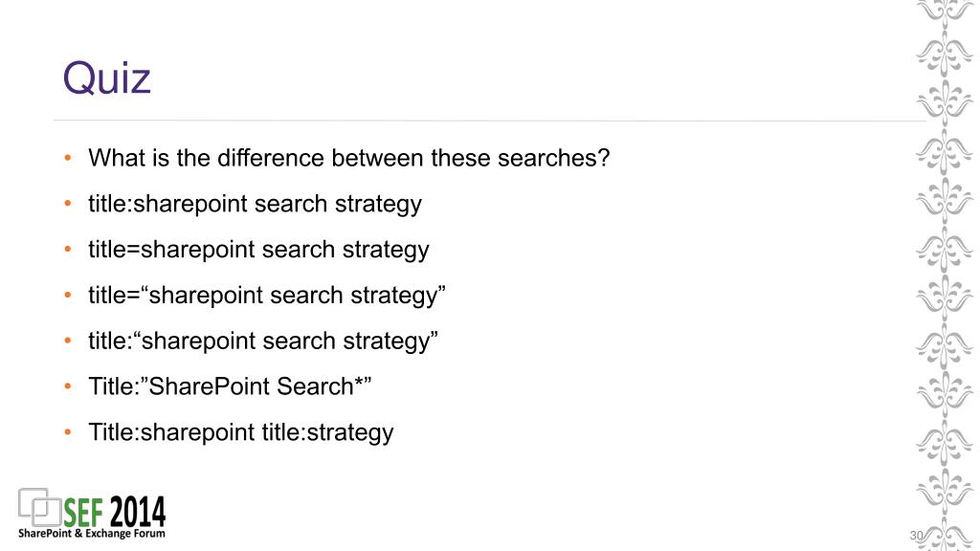Select the slide number 30
This screenshot has height=551, width=980.
click(x=916, y=536)
